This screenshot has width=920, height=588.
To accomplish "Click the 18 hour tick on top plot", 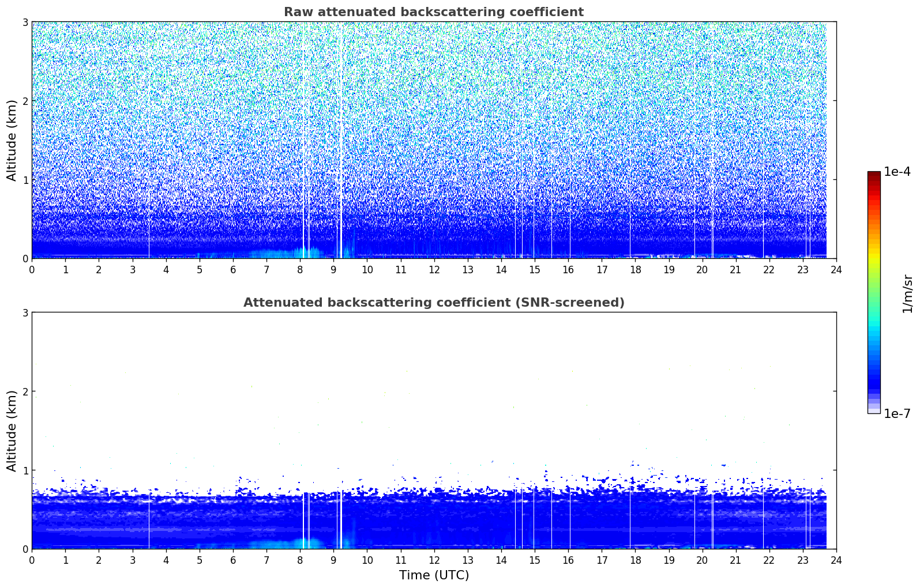I will 635,269.
